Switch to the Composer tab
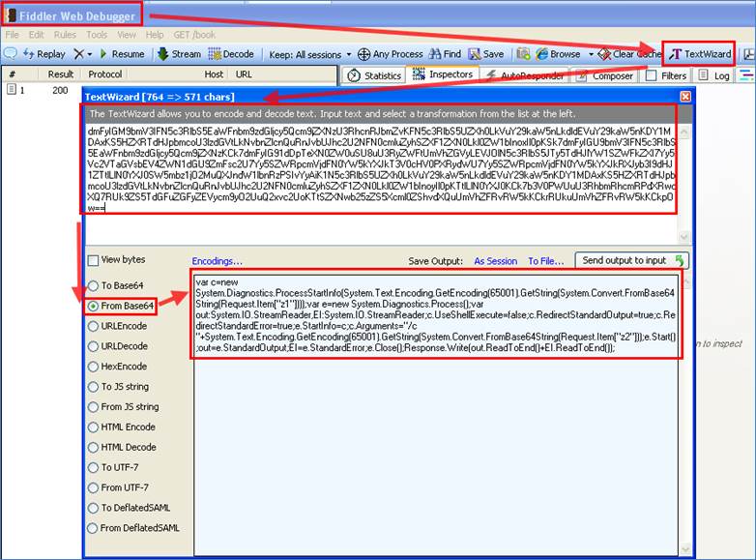 (604, 75)
